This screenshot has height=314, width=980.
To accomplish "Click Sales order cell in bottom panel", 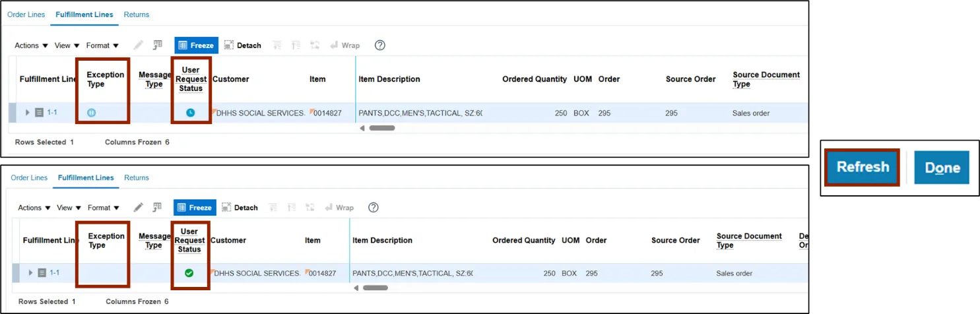I will tap(735, 273).
